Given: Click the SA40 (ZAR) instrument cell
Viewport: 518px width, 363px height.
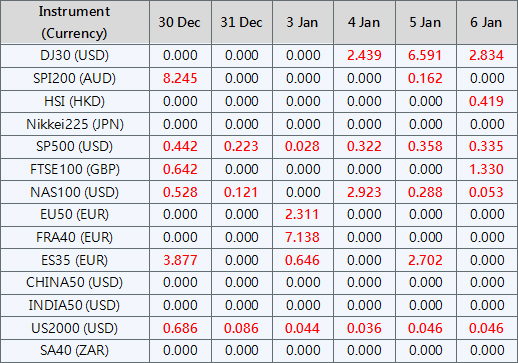Looking at the screenshot, I should click(75, 351).
